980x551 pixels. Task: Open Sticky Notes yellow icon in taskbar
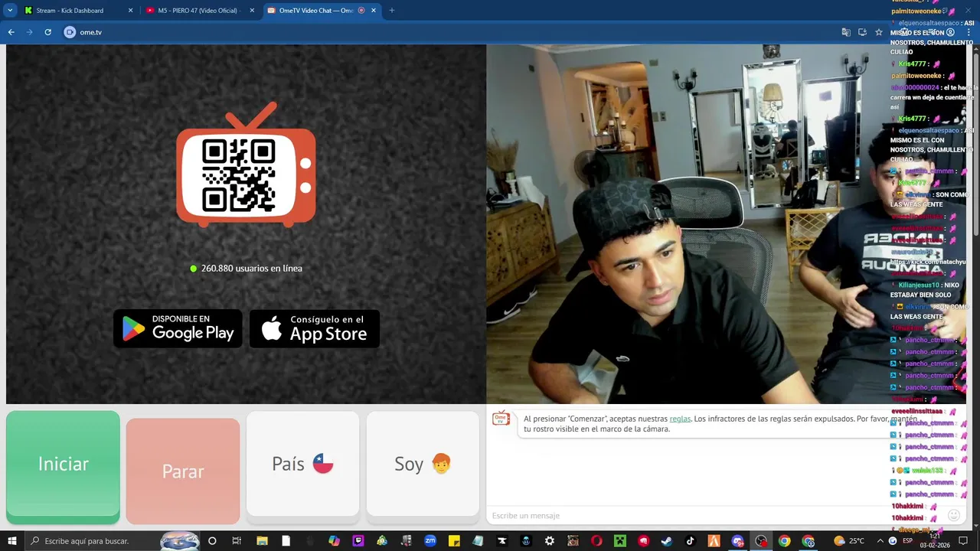tap(454, 541)
